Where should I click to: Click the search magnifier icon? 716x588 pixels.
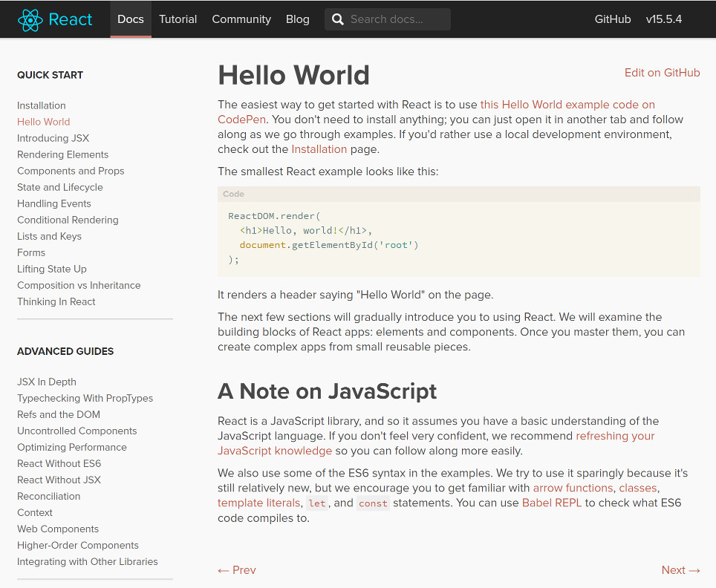(337, 19)
